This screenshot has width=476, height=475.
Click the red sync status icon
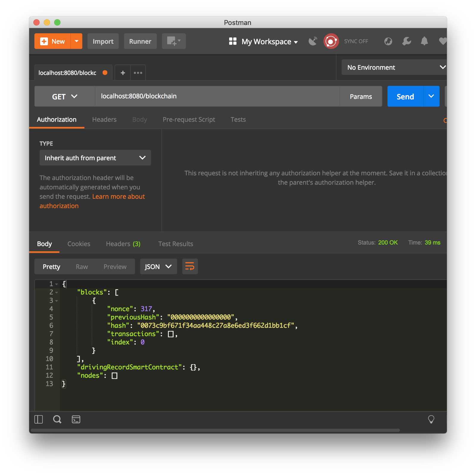pos(331,41)
